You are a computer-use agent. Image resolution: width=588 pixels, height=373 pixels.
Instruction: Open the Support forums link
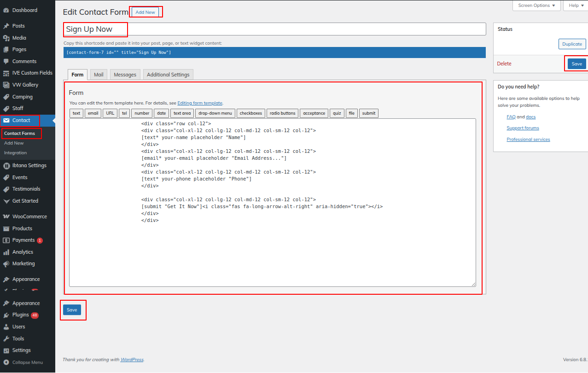523,128
